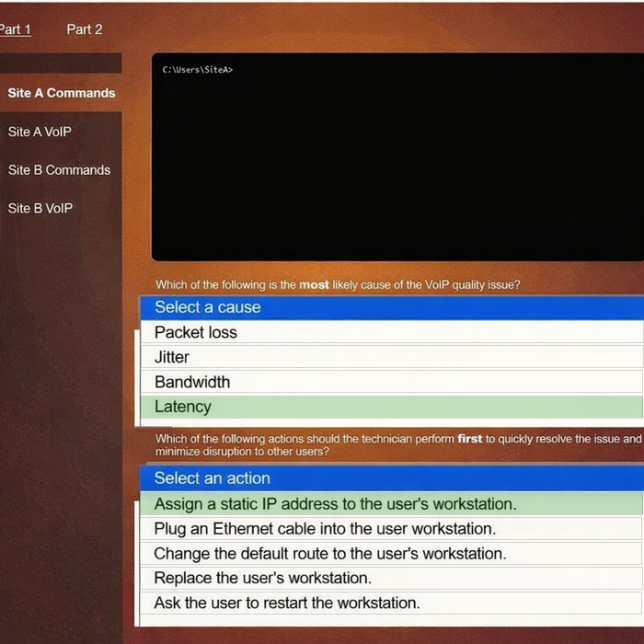Choose 'Assign a static IP address' action
Image resolution: width=644 pixels, height=644 pixels.
335,504
